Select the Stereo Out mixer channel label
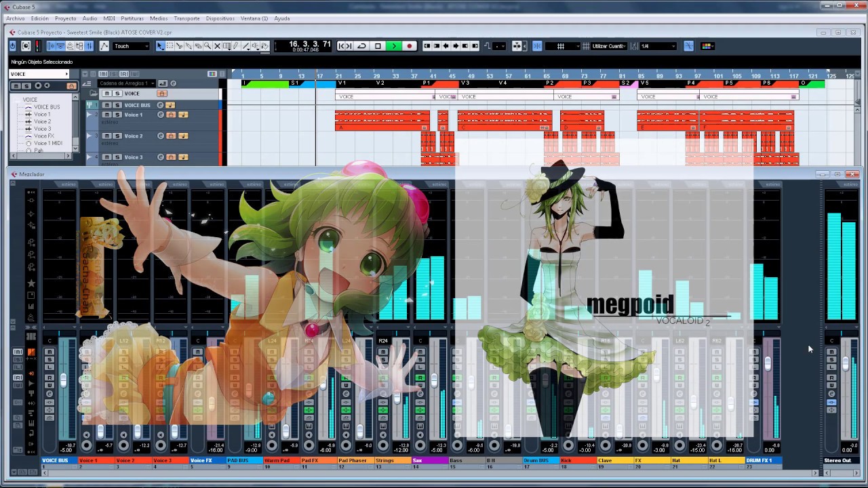The image size is (868, 488). coord(841,461)
